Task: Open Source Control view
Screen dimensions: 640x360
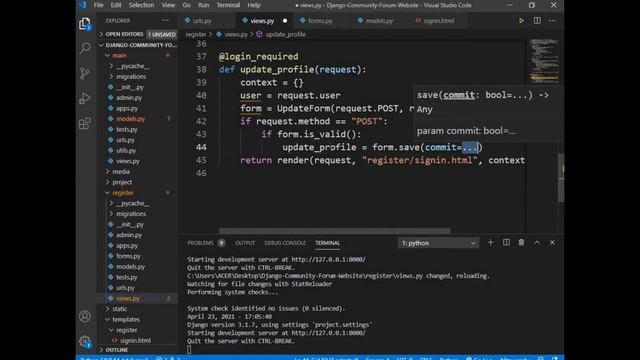Action: [x=85, y=73]
